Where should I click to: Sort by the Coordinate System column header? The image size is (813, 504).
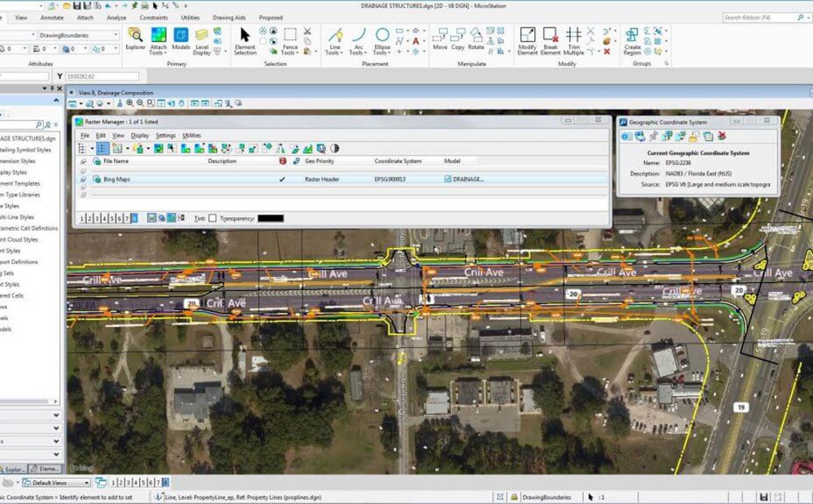398,161
